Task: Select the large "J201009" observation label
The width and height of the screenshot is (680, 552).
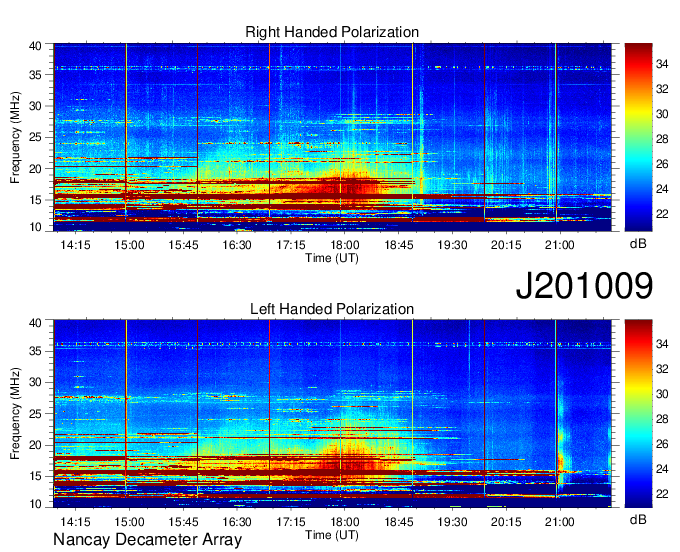Action: pyautogui.click(x=584, y=286)
